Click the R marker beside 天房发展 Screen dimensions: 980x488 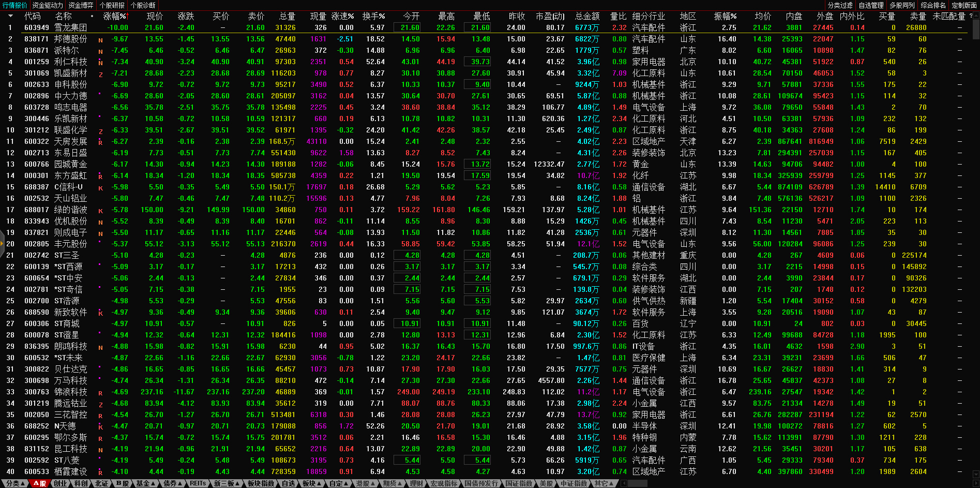point(100,142)
